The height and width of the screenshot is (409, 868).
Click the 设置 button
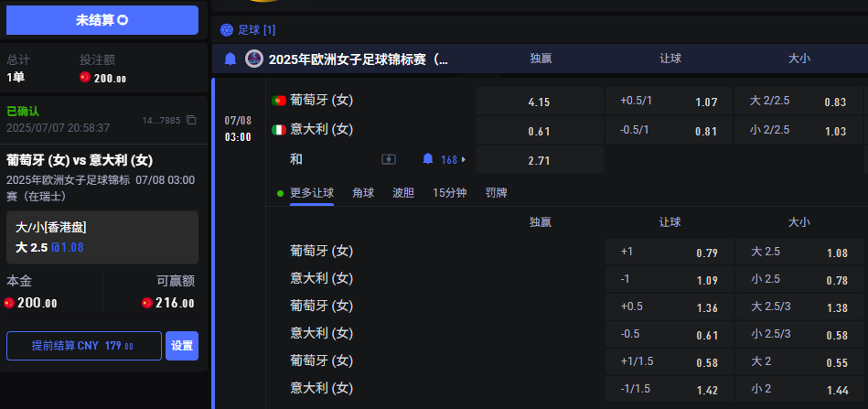click(182, 346)
